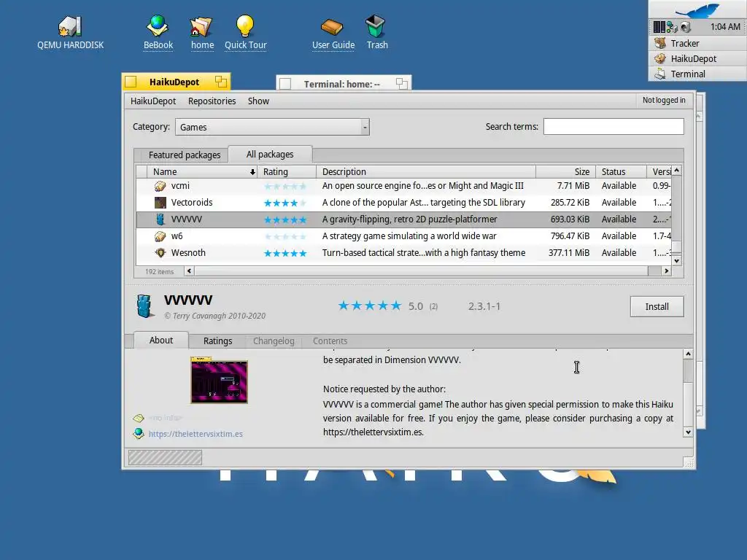
Task: Click the Terminal window title tab
Action: (x=341, y=84)
